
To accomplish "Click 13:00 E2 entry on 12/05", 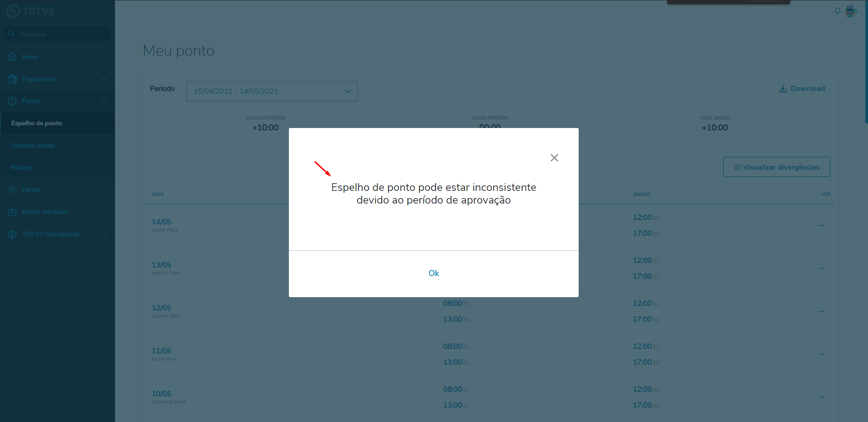I will (456, 319).
